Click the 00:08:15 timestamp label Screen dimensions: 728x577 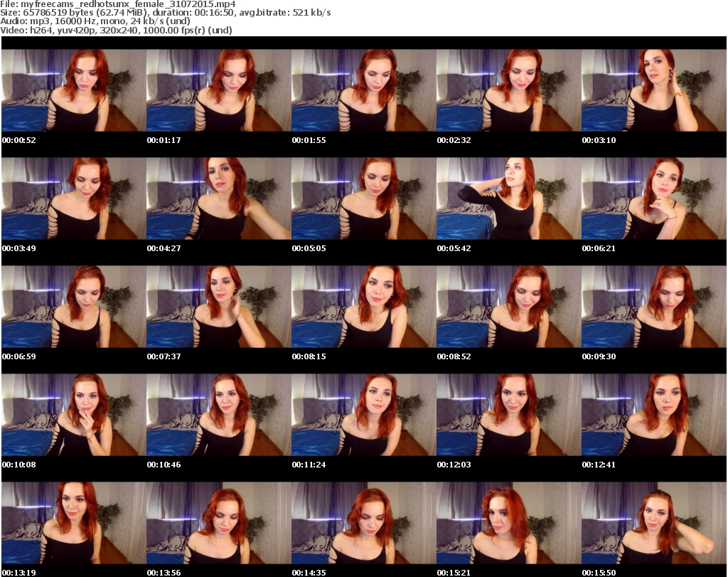[x=309, y=356]
